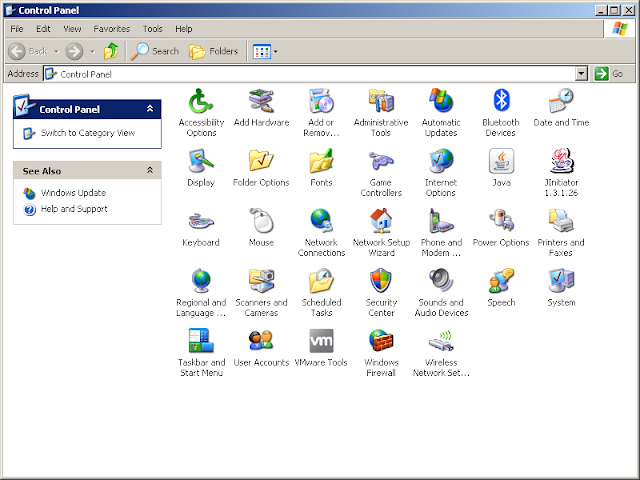Open the Tools menu
640x480 pixels.
[153, 29]
